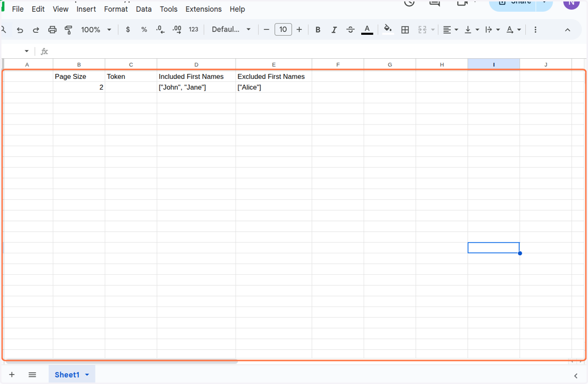
Task: Click the font size field showing 10
Action: pos(283,29)
